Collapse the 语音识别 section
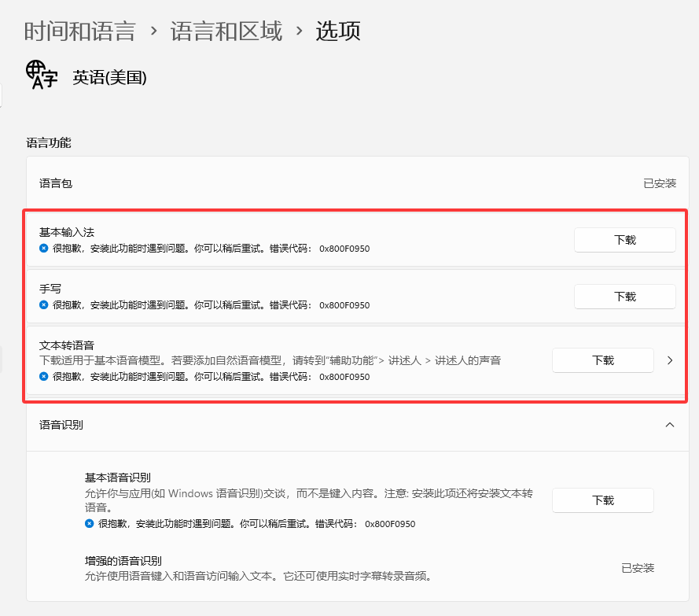Image resolution: width=699 pixels, height=616 pixels. tap(670, 425)
